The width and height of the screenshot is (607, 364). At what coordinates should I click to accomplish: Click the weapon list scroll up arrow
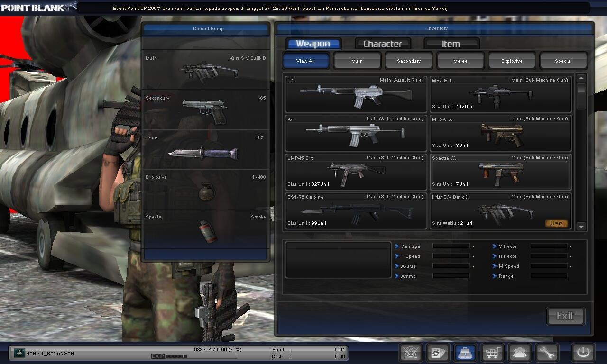581,78
